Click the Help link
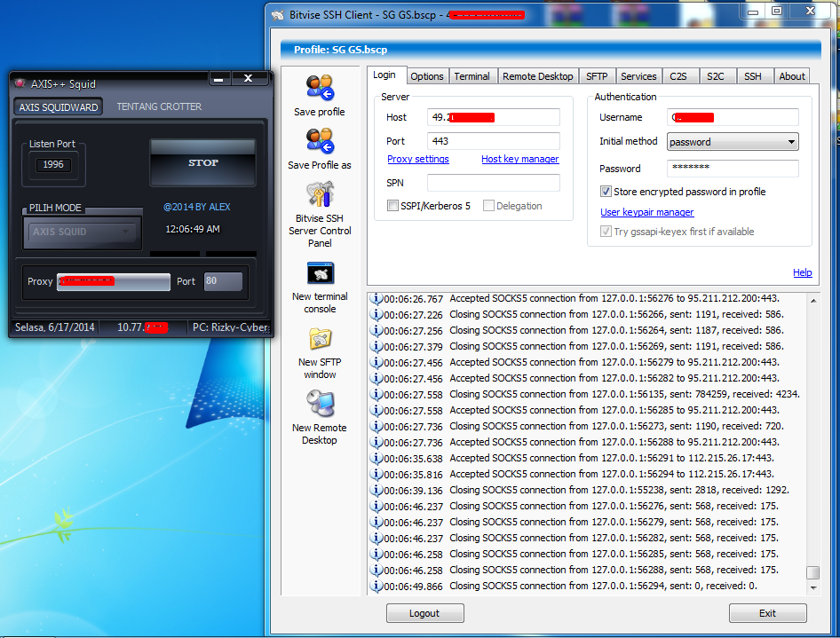The image size is (840, 638). (802, 272)
